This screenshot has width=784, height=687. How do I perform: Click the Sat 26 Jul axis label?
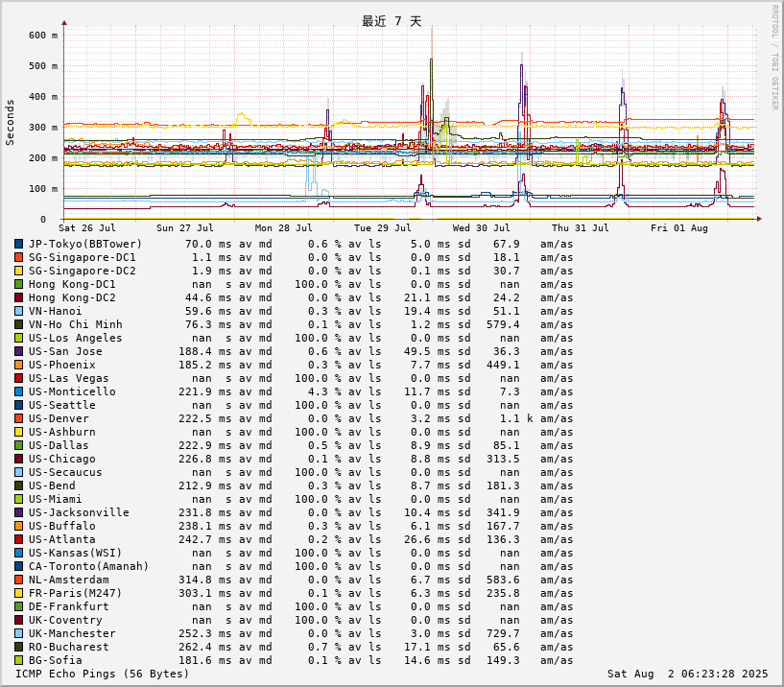87,228
